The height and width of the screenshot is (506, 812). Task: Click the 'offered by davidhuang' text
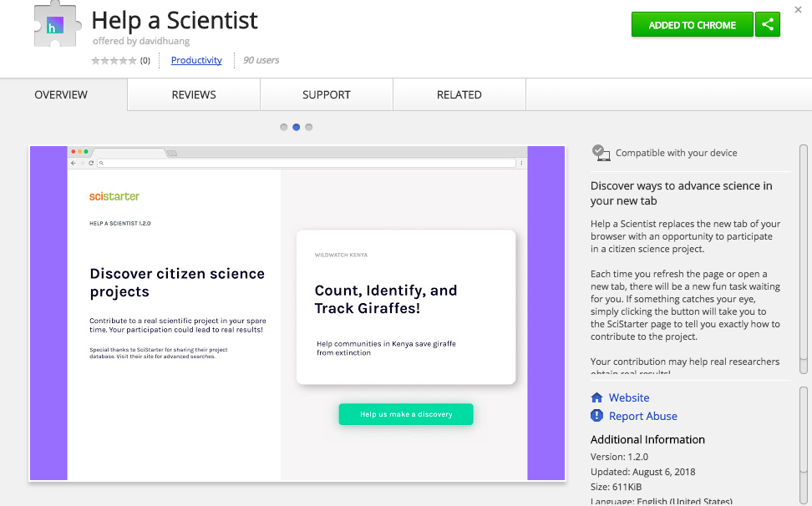[x=141, y=41]
